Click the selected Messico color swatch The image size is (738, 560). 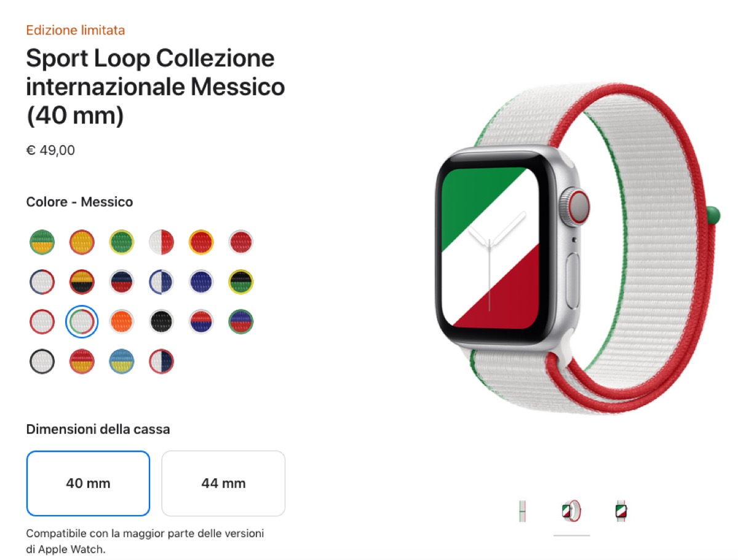(x=82, y=321)
